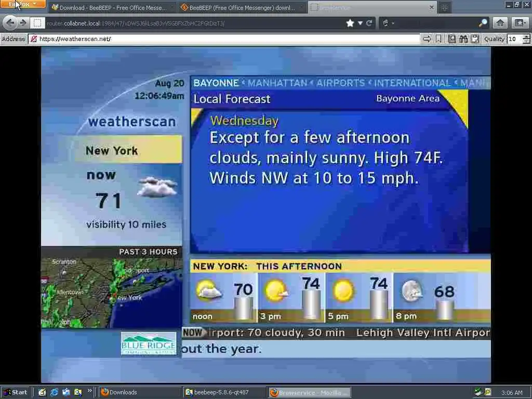
Task: Click the NOW ticker label
Action: coord(193,332)
